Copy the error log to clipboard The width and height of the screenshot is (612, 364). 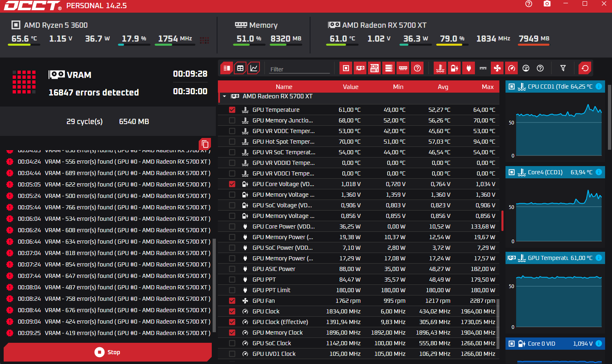pos(205,144)
